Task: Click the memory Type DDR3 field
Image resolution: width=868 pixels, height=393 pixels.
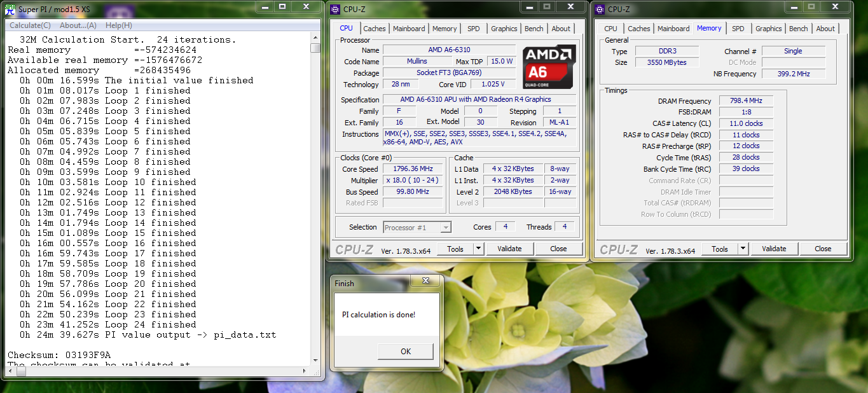Action: pyautogui.click(x=666, y=51)
